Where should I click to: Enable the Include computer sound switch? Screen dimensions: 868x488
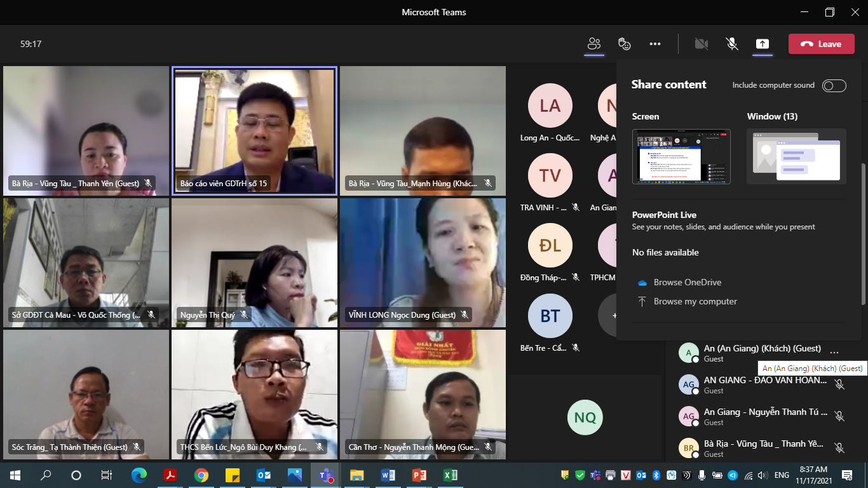click(834, 85)
